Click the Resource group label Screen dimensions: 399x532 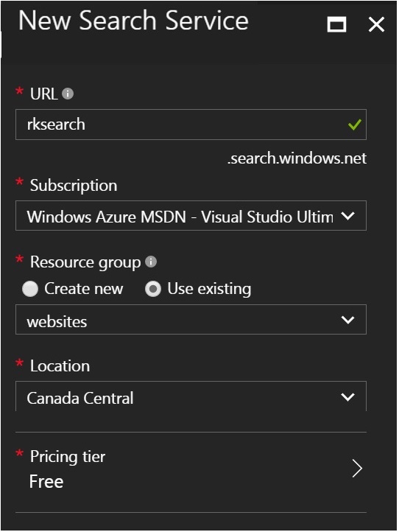[x=85, y=262]
